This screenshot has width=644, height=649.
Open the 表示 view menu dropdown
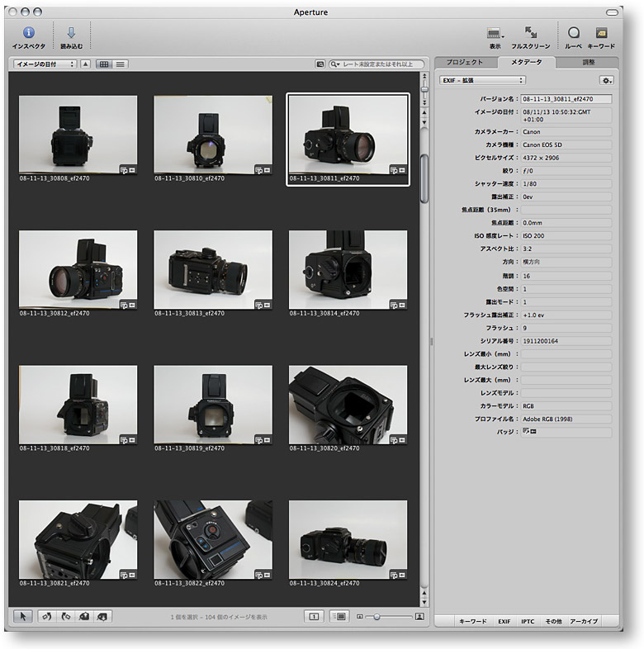[x=495, y=34]
